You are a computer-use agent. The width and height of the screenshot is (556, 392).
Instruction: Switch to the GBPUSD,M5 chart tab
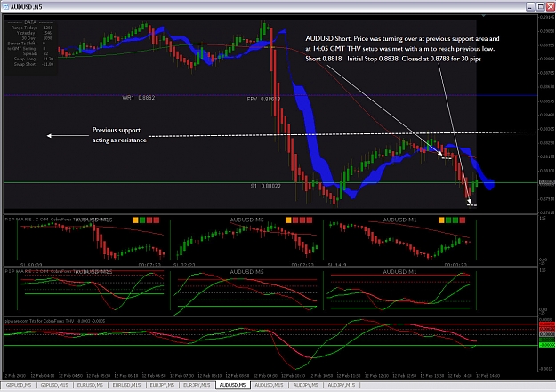[x=19, y=385]
